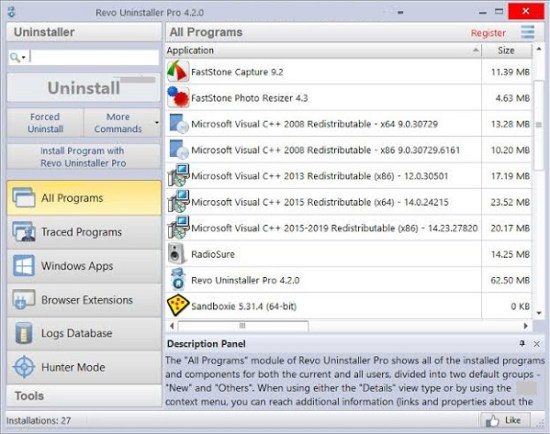Go to Browser Extensions

[x=84, y=300]
